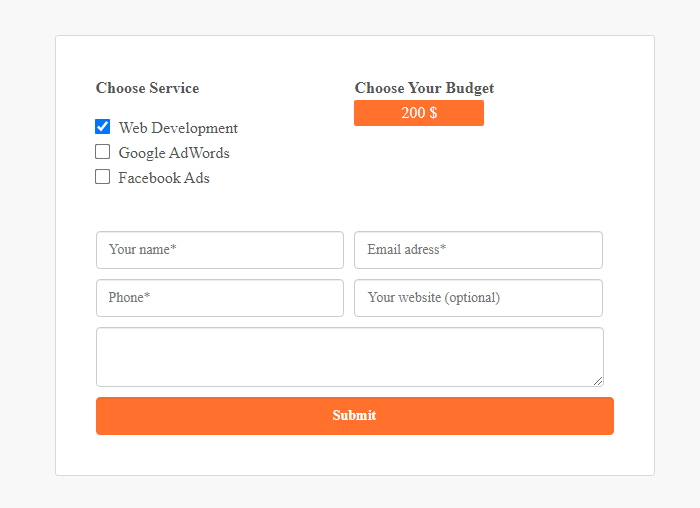Click the Google AdWords label text
700x508 pixels.
(x=174, y=153)
